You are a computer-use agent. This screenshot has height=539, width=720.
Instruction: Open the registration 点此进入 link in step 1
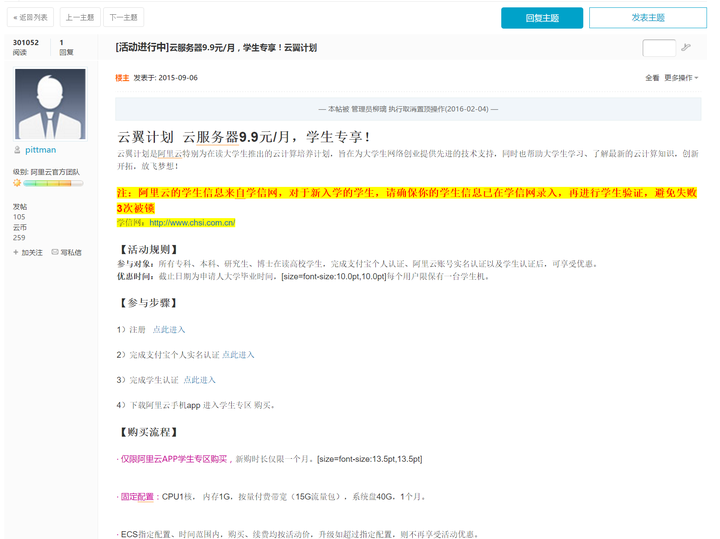169,330
